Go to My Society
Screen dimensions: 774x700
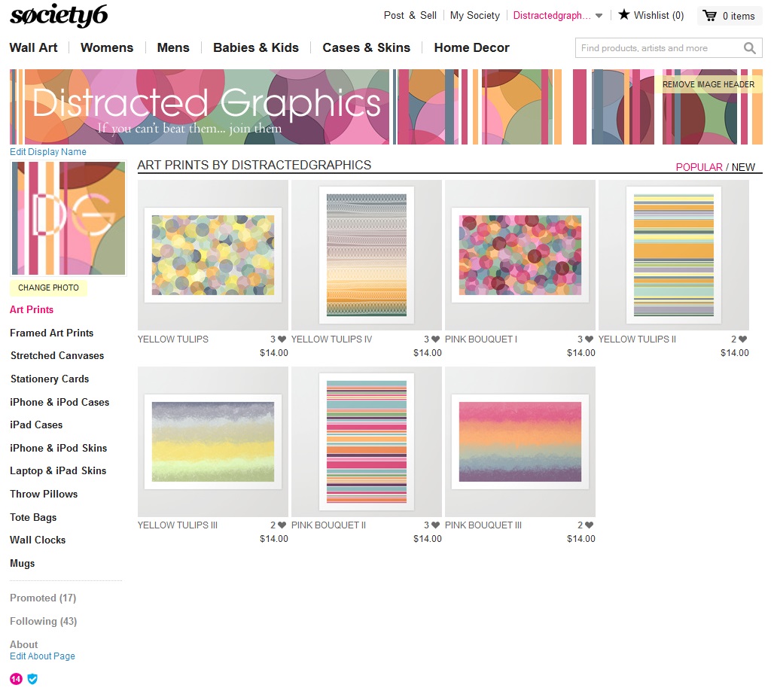tap(475, 16)
